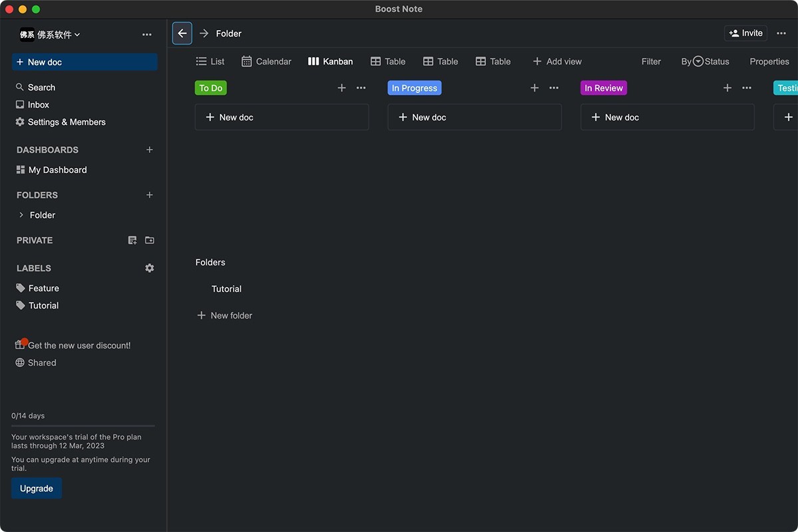Click the Labels settings gear
Screen dimensions: 798x532
tap(150, 267)
